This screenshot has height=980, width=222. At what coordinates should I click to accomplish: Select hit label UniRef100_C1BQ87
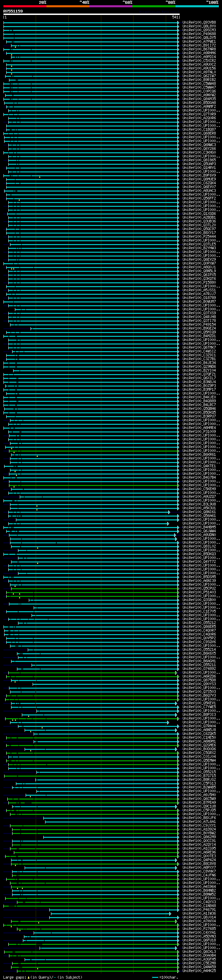pos(199,129)
